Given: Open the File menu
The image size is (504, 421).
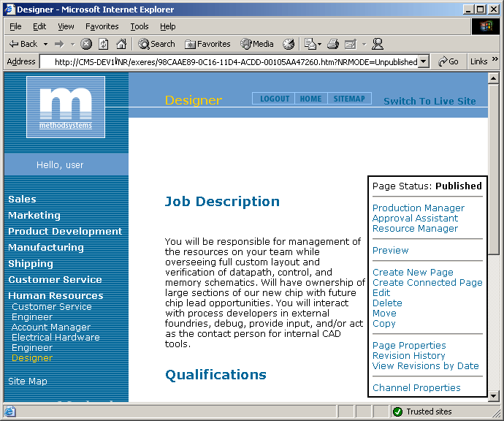Looking at the screenshot, I should point(15,26).
